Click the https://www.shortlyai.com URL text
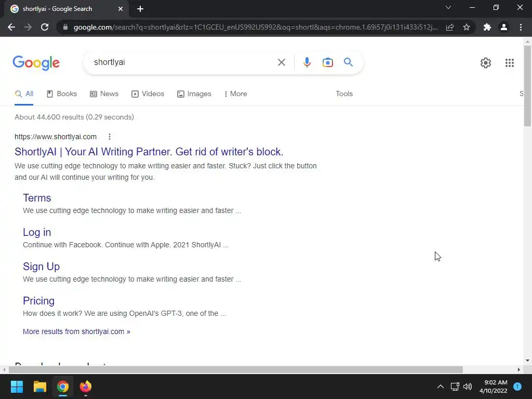532x399 pixels. pos(56,137)
